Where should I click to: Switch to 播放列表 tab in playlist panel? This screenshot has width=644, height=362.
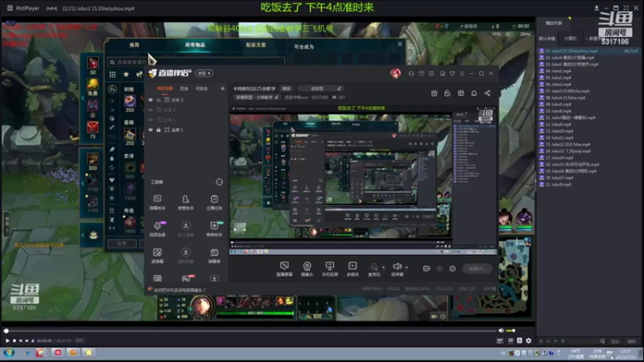click(554, 23)
